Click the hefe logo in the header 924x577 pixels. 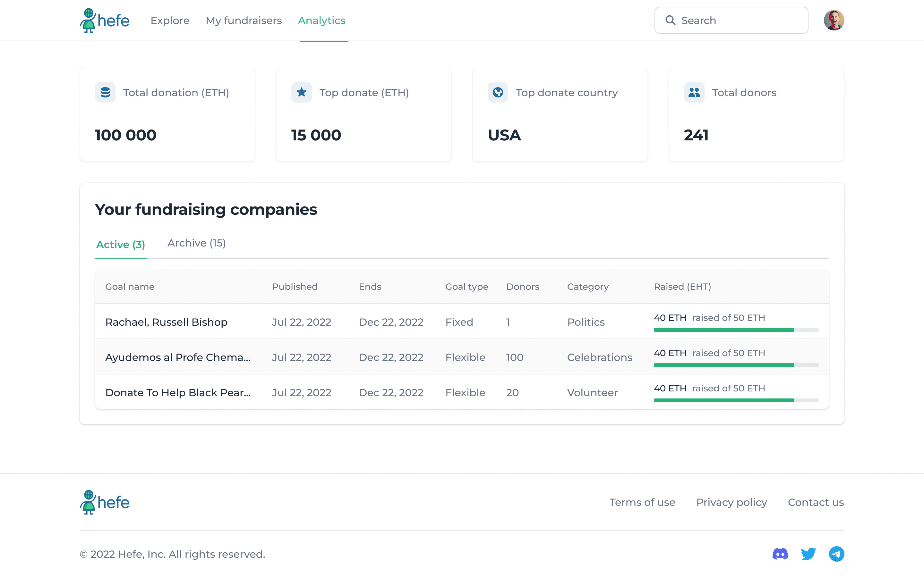click(105, 20)
